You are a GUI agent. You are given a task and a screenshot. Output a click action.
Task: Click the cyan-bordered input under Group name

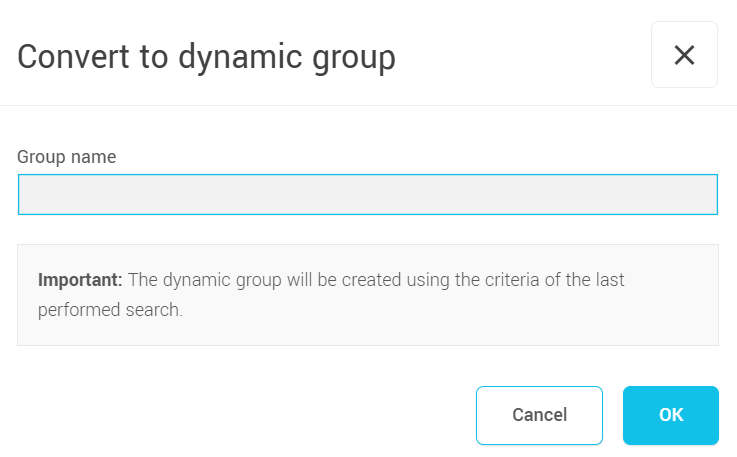367,195
